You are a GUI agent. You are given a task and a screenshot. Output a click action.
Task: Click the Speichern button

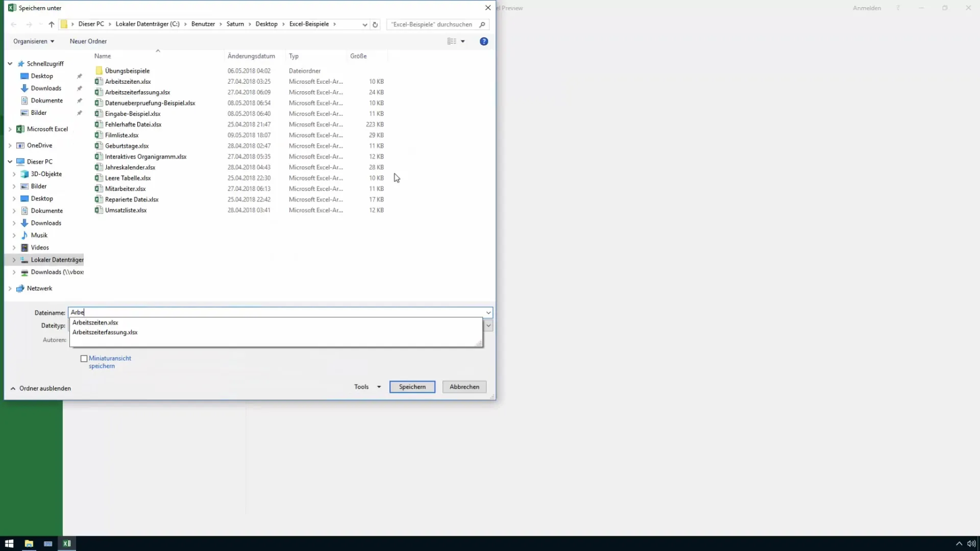412,386
